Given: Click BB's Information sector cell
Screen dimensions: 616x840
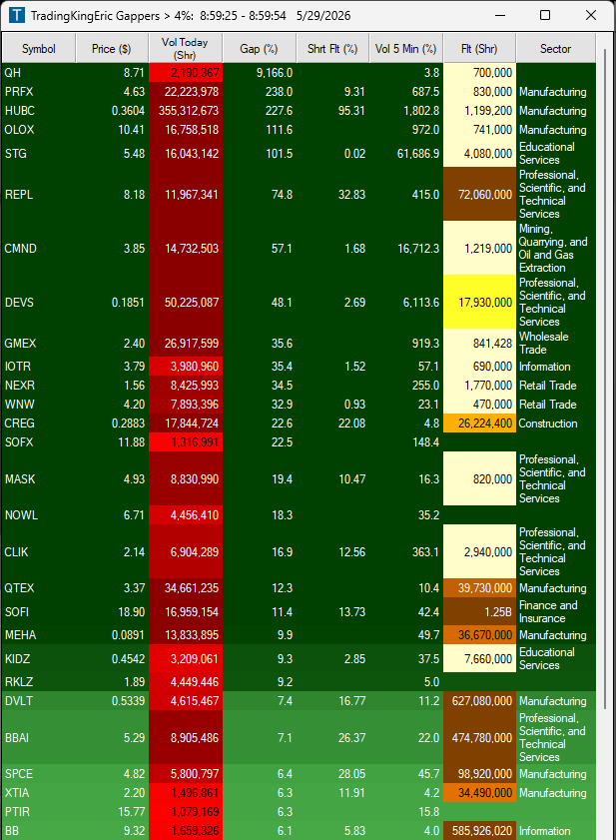Looking at the screenshot, I should click(x=555, y=831).
